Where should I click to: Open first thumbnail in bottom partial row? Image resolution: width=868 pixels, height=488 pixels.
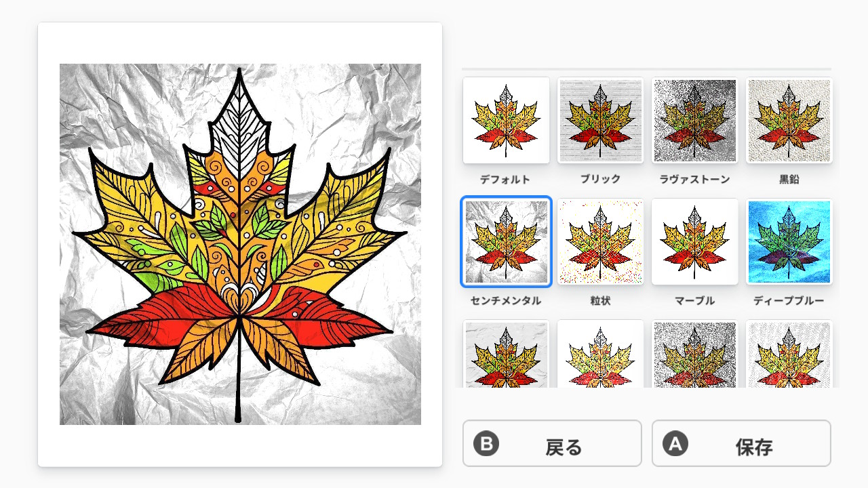[506, 354]
